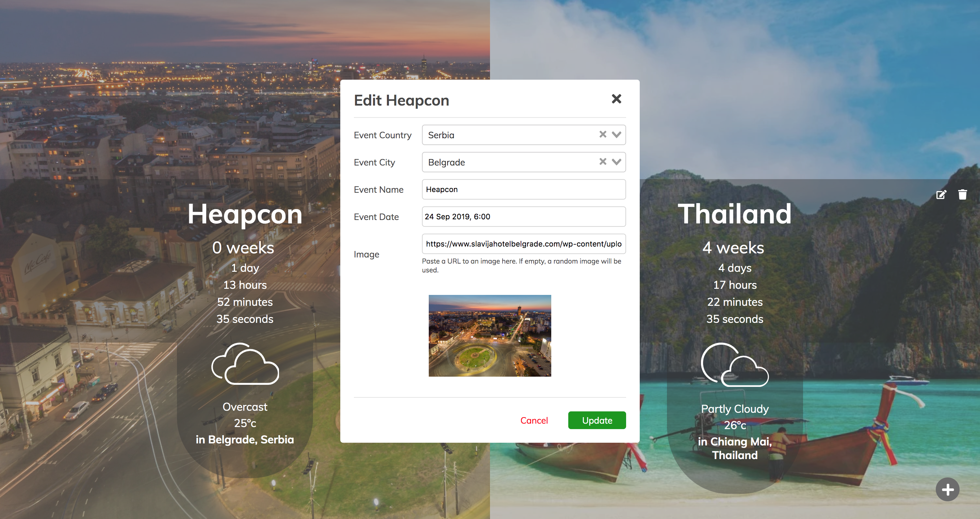Click the Belgrade image preview thumbnail
The image size is (980, 519).
tap(490, 335)
